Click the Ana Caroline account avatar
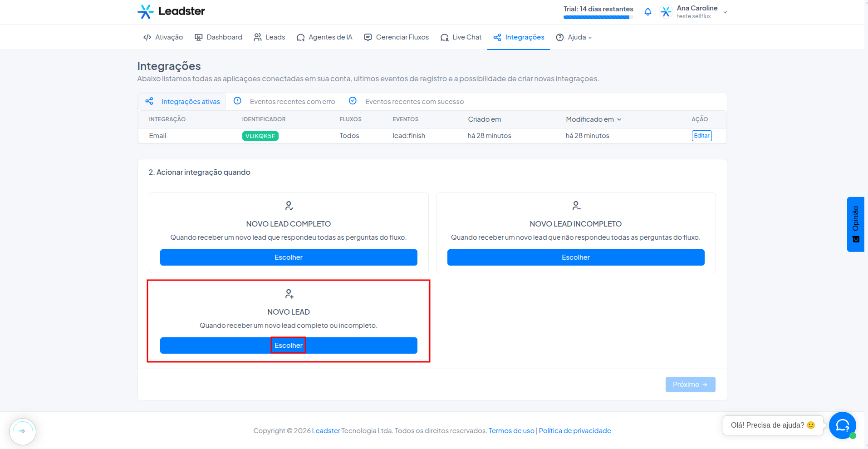 click(666, 12)
